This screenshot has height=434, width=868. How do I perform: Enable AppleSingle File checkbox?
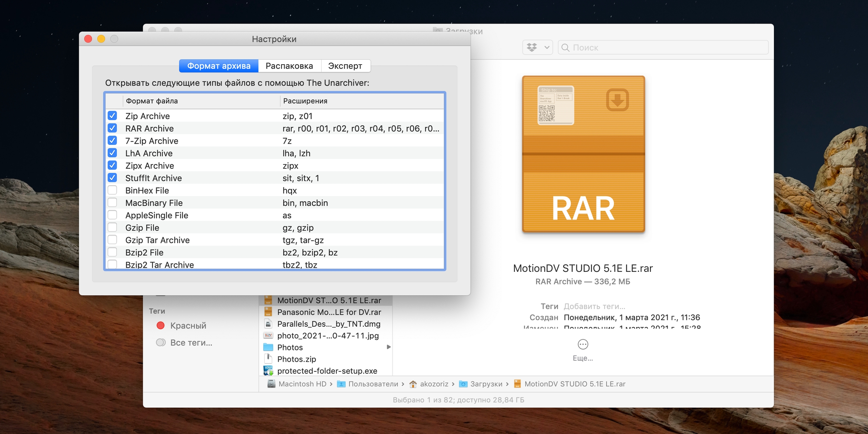112,215
